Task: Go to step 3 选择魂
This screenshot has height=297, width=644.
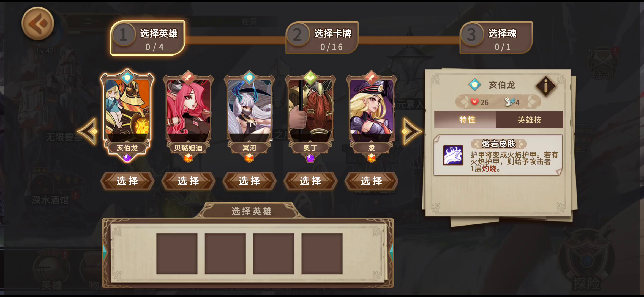Action: click(496, 38)
